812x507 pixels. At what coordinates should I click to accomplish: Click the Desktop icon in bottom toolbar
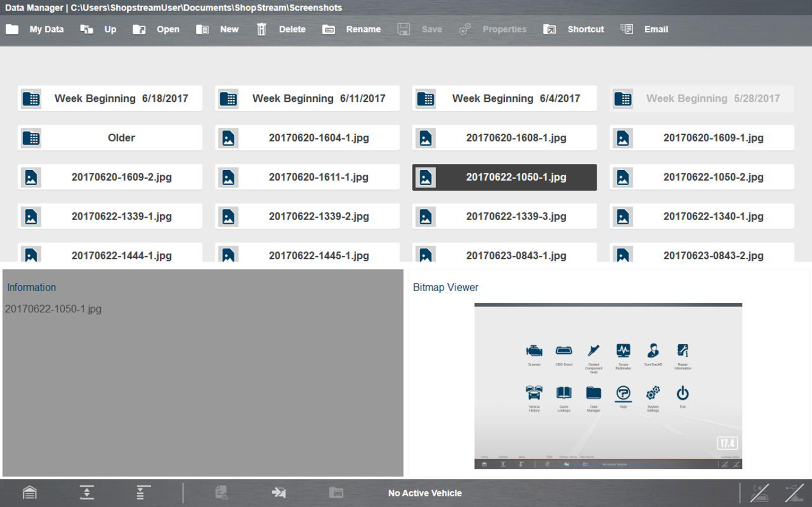point(87,493)
